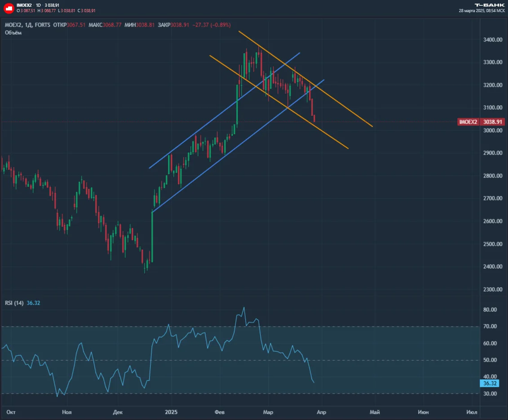This screenshot has width=508, height=420.
Task: Select the МАКС 3068.77 legend value
Action: [x=105, y=25]
